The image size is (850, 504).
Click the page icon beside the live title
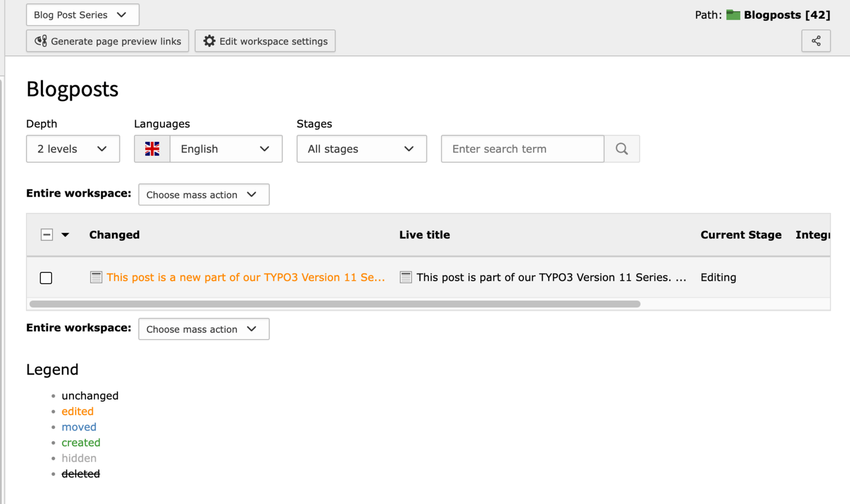tap(405, 277)
